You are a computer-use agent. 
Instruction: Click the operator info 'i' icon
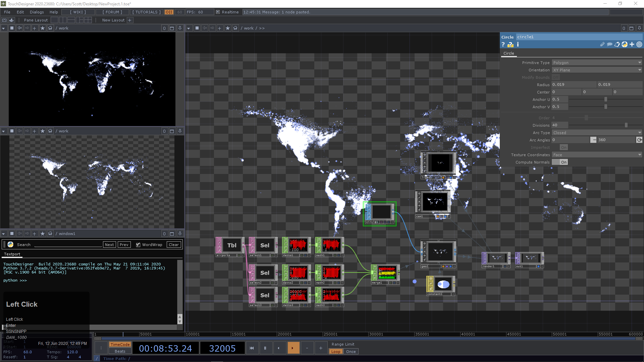(x=518, y=45)
